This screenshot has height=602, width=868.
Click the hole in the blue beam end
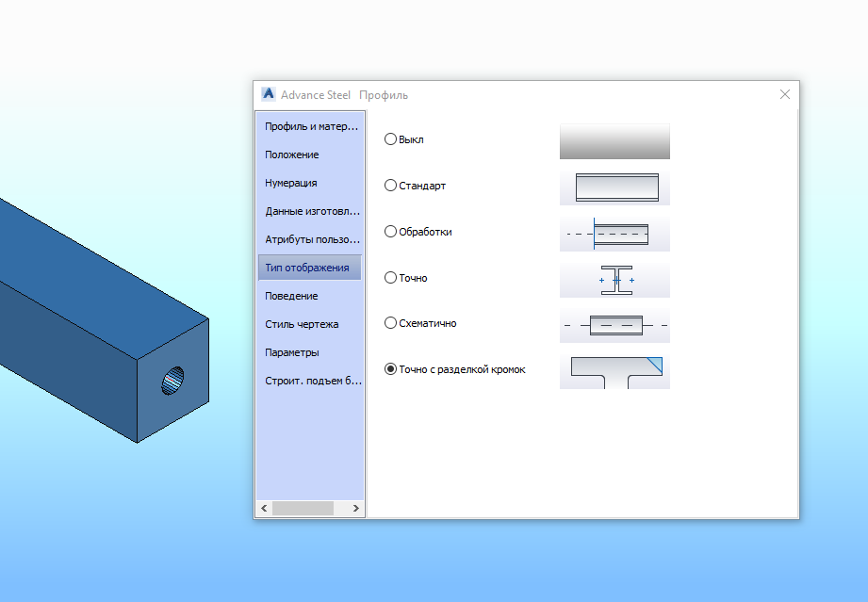click(172, 381)
